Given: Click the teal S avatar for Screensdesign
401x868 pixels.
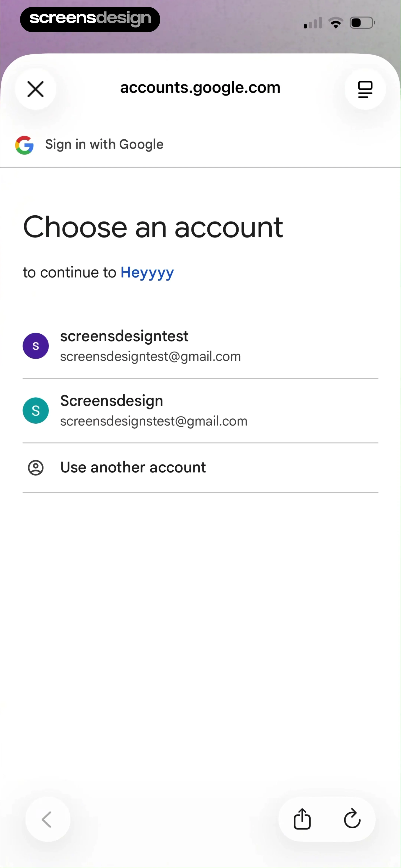Looking at the screenshot, I should coord(36,410).
